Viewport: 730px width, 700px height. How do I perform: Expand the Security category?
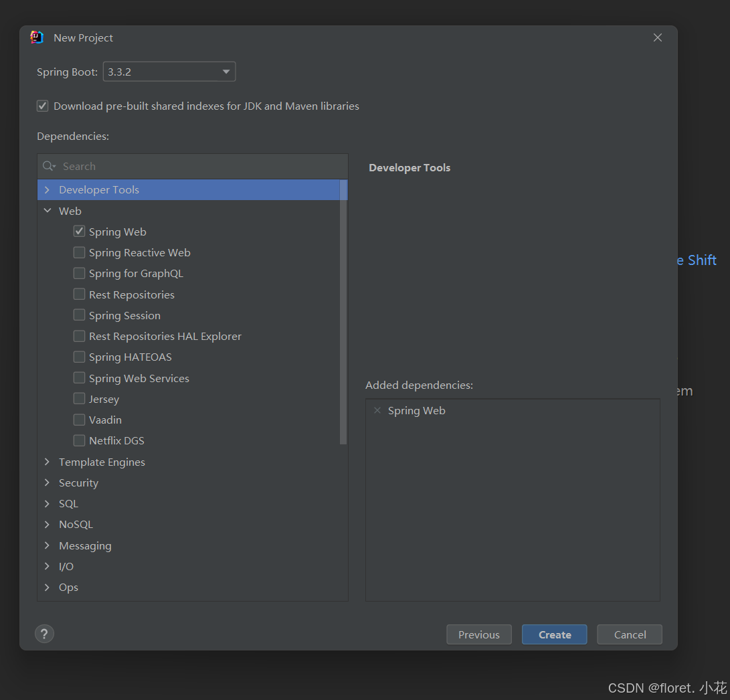click(x=47, y=483)
